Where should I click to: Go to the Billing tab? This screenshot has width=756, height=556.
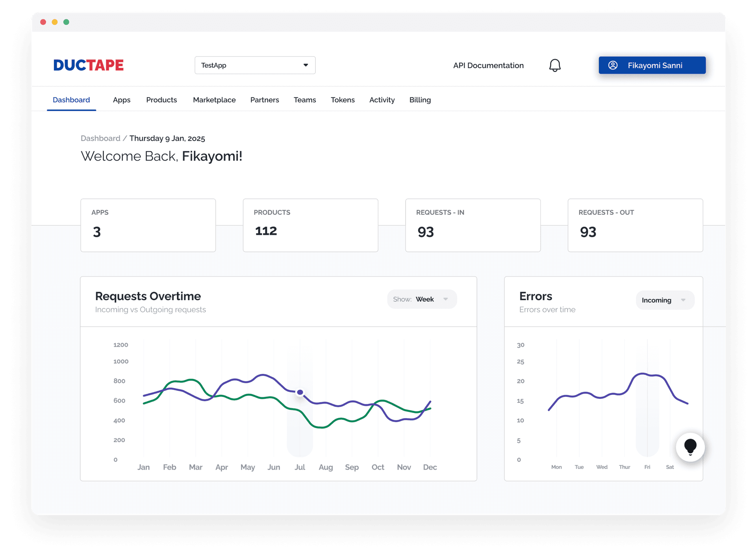tap(420, 100)
